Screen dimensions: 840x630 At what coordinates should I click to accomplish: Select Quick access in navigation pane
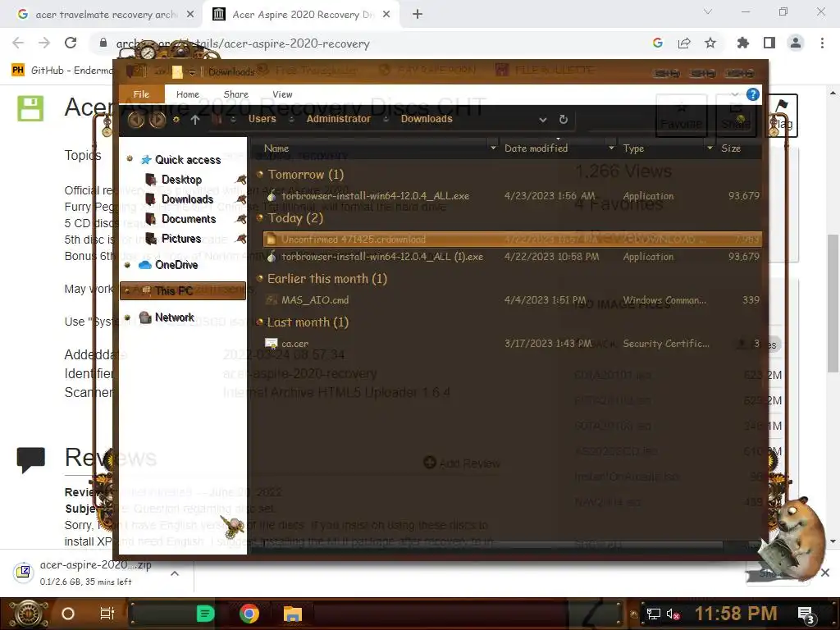pyautogui.click(x=188, y=160)
